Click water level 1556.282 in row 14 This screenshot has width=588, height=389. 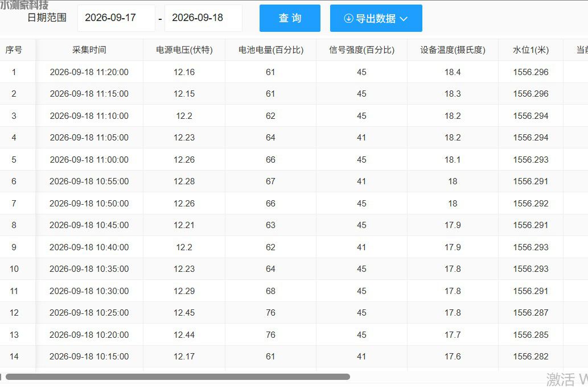(x=531, y=357)
